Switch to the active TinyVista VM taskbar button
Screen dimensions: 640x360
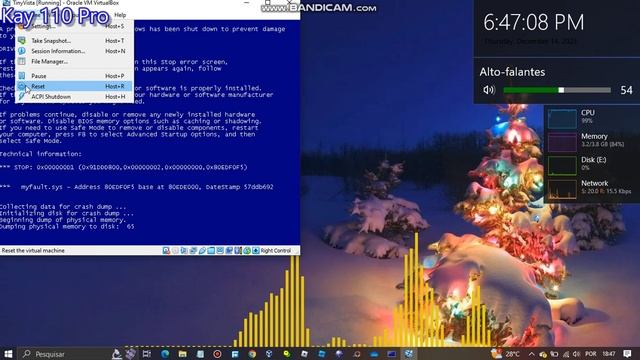coord(409,354)
